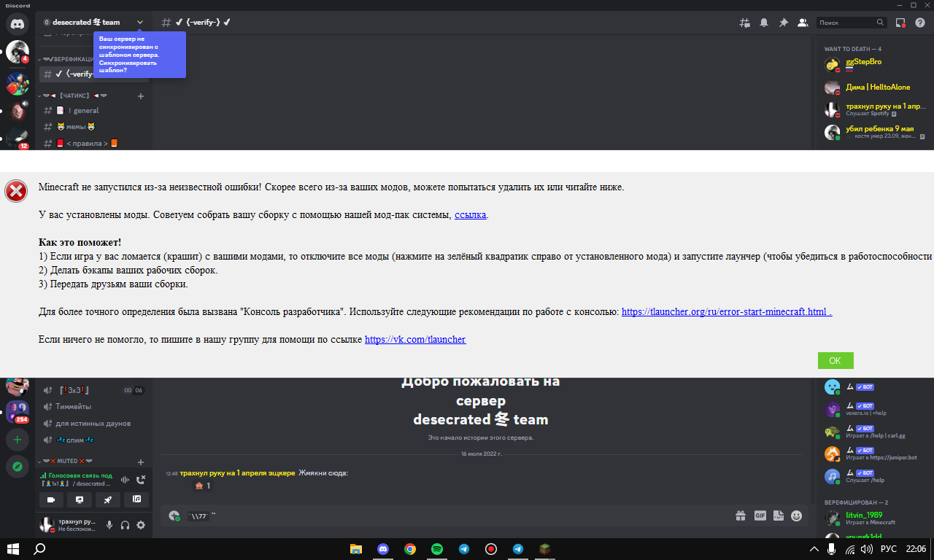The height and width of the screenshot is (560, 934).
Task: Open the emoji picker
Action: point(797,516)
